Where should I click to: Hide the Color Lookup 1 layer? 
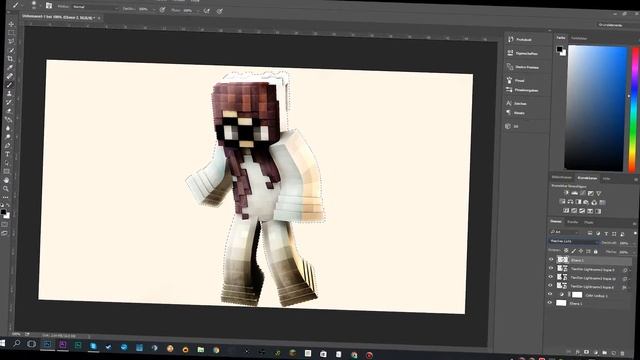pos(550,293)
